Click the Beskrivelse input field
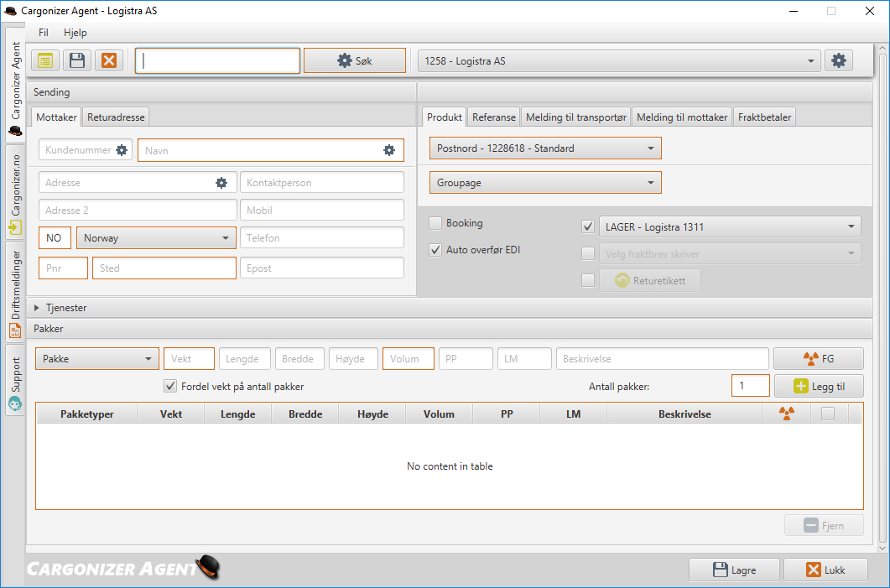Image resolution: width=890 pixels, height=588 pixels. pyautogui.click(x=663, y=359)
